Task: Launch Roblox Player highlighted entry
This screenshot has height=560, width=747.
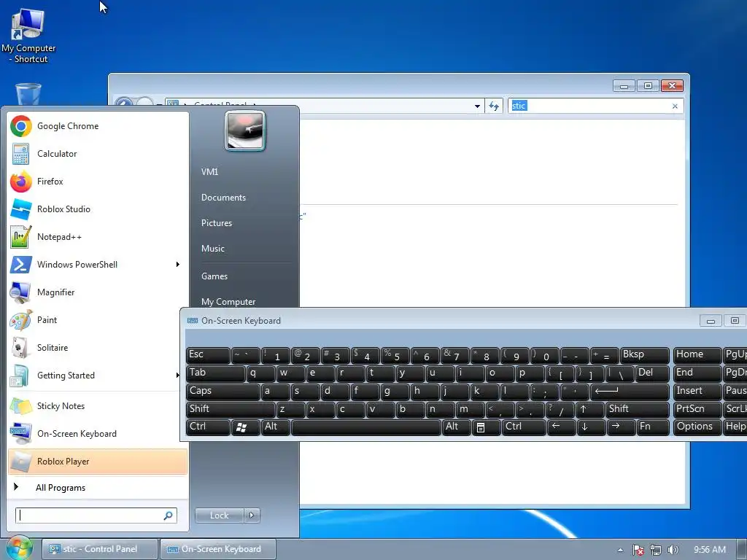Action: pos(98,462)
